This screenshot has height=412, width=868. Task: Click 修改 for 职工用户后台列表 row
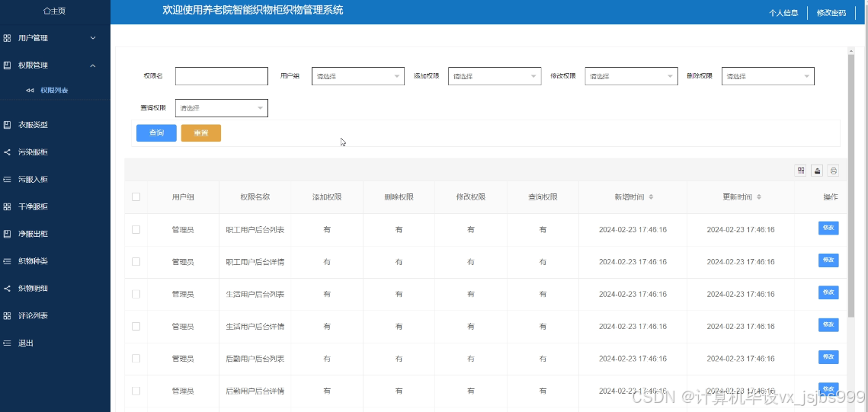tap(828, 228)
